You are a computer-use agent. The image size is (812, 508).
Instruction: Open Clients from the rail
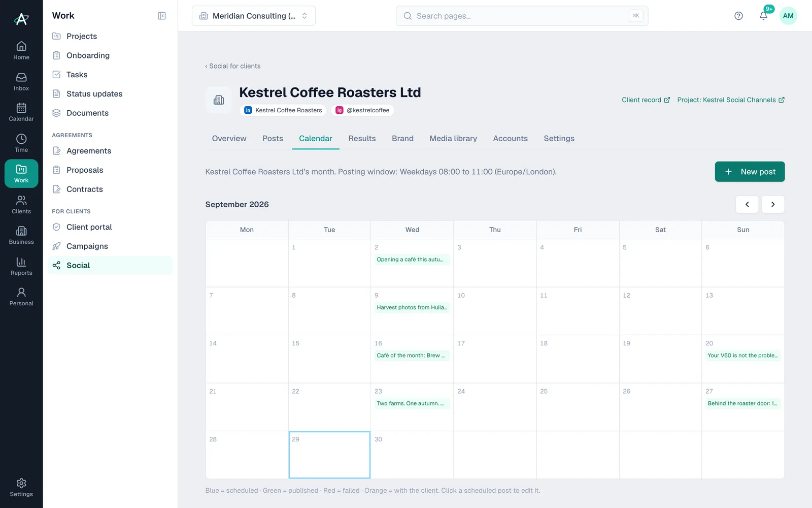pos(21,205)
